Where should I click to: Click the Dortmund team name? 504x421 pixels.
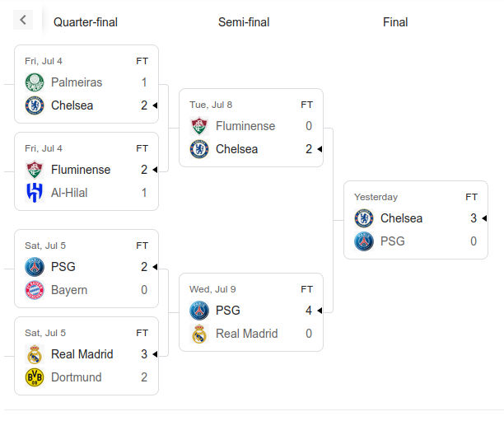point(77,377)
